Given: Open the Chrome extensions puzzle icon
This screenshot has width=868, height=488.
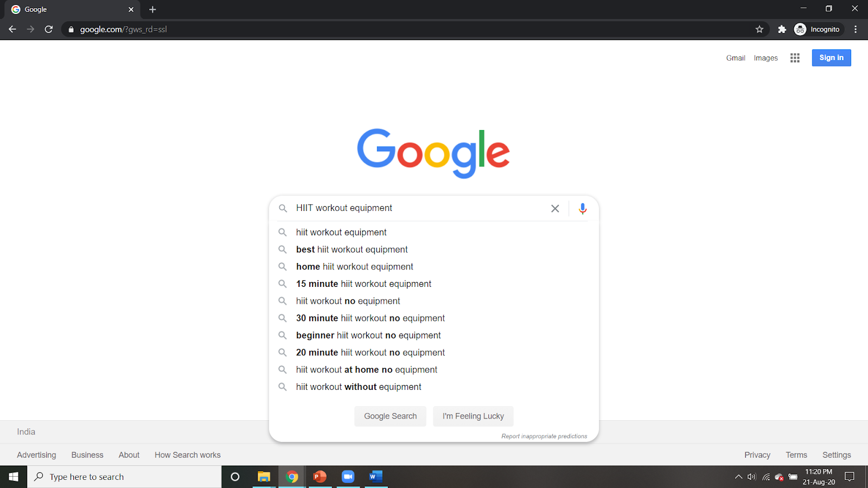Looking at the screenshot, I should click(782, 29).
